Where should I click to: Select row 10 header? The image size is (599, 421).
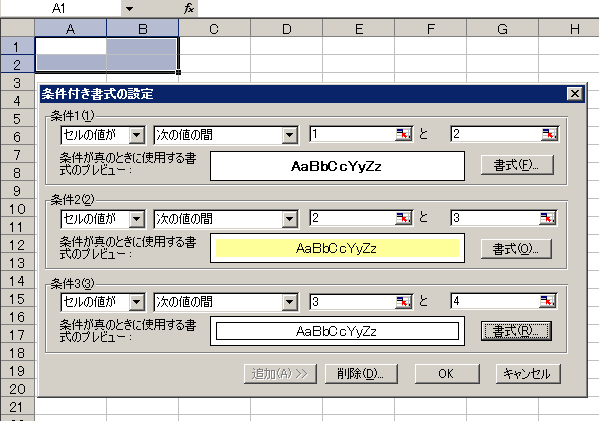pos(17,209)
